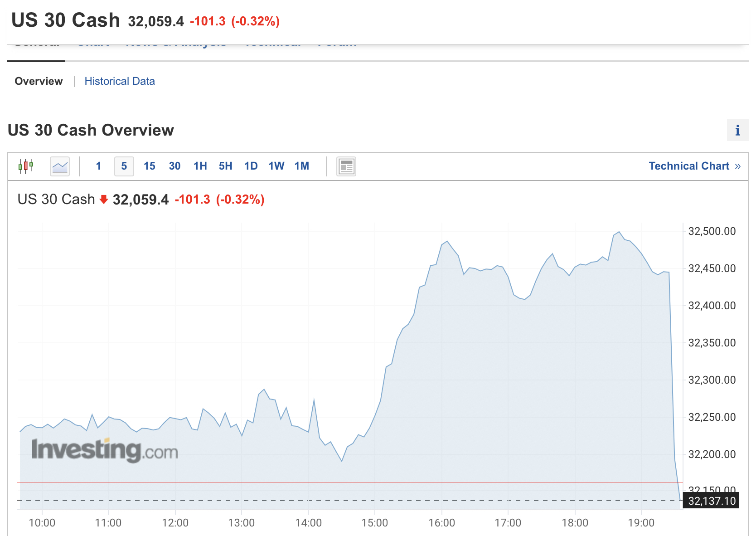Click the red down arrow beside 32,059.4

click(104, 200)
